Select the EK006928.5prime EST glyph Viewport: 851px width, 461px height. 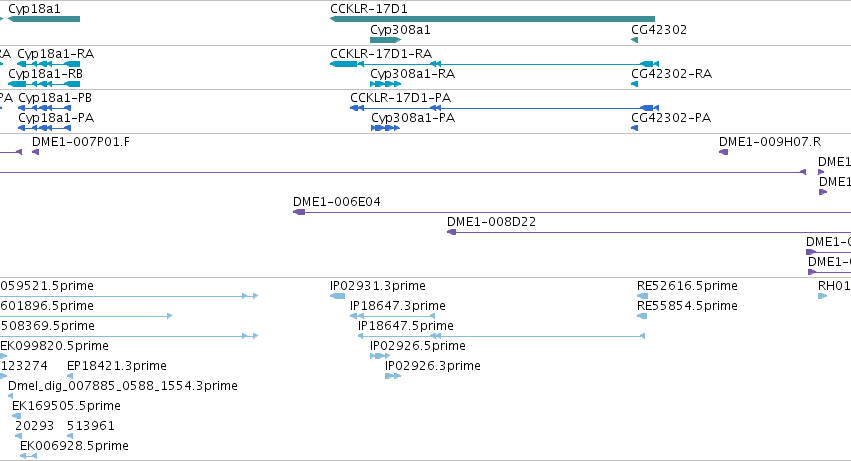[28, 456]
